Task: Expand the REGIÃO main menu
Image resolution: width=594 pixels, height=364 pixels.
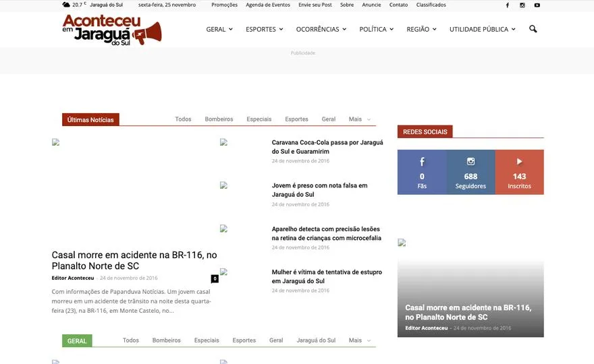Action: (x=422, y=29)
